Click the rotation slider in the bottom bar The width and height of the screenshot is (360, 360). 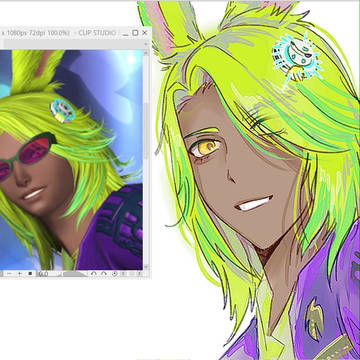(x=75, y=274)
